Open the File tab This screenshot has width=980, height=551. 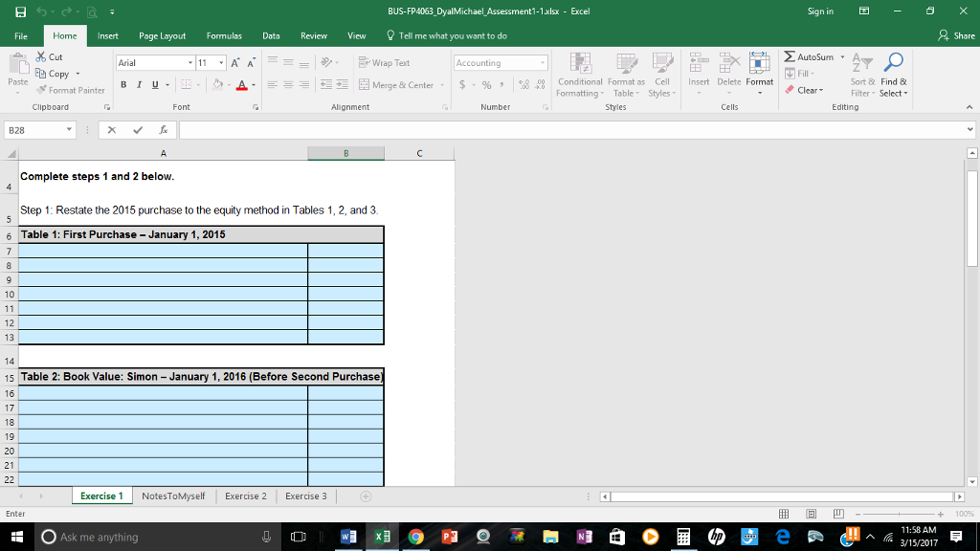pos(21,36)
